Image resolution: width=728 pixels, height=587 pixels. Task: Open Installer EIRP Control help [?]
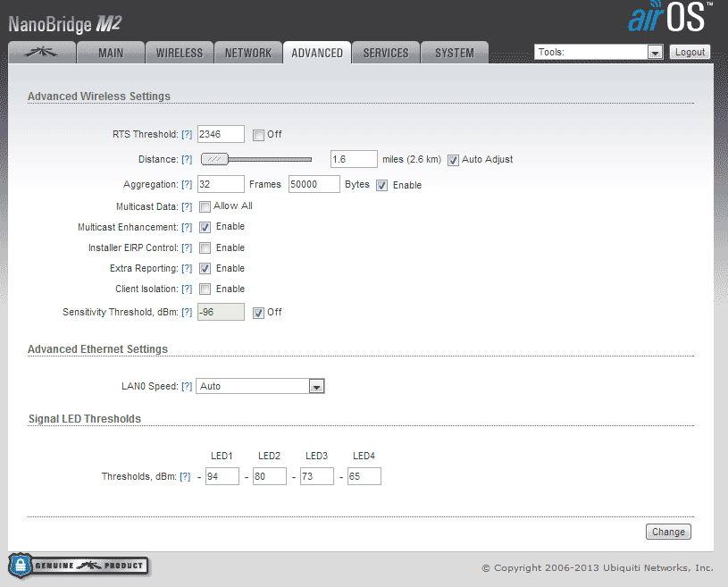click(187, 247)
